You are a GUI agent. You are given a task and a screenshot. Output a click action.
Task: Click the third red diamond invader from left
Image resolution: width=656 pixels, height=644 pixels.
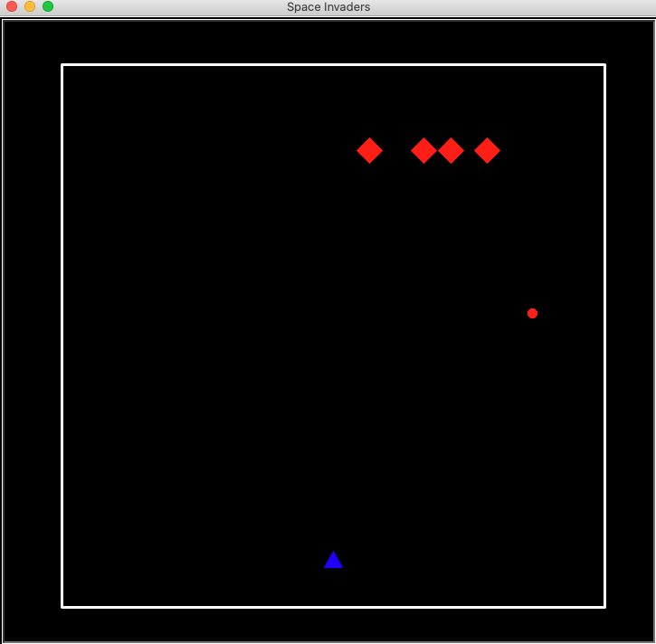point(451,150)
